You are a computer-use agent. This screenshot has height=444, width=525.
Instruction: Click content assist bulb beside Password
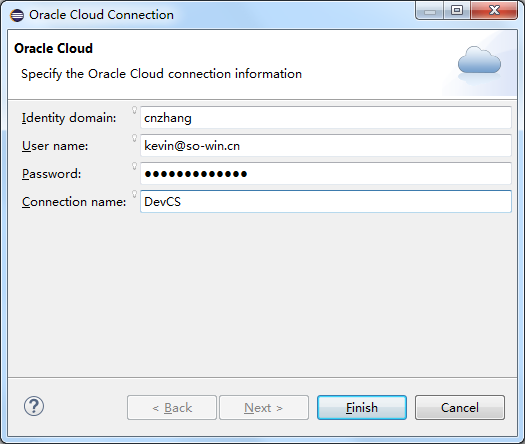coord(134,166)
